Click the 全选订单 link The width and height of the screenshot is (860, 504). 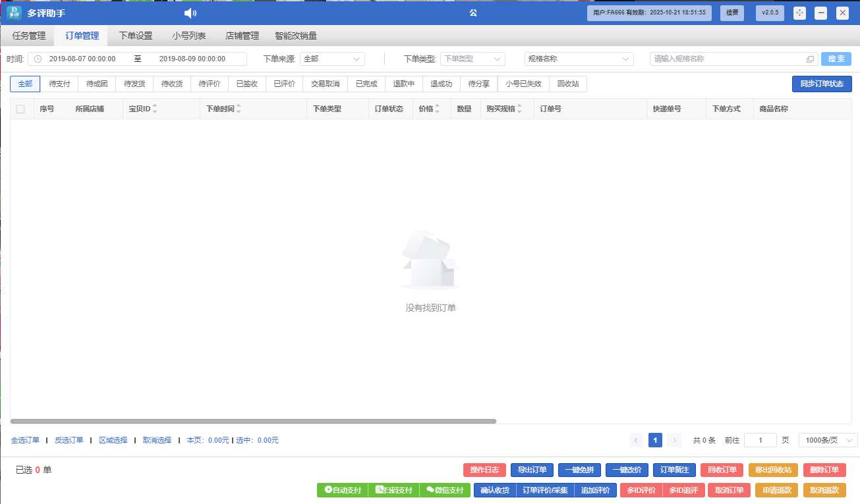click(x=25, y=440)
